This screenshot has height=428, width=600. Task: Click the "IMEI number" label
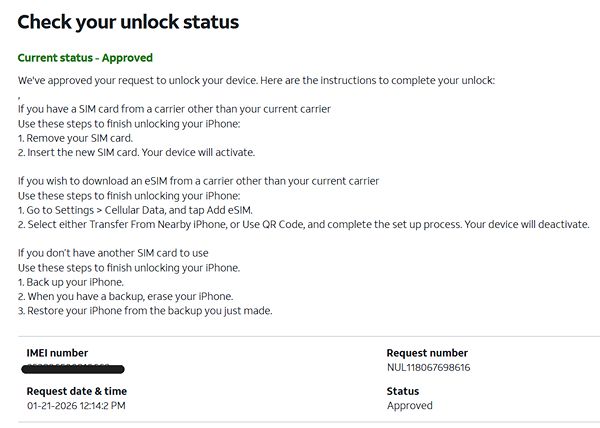pyautogui.click(x=57, y=353)
